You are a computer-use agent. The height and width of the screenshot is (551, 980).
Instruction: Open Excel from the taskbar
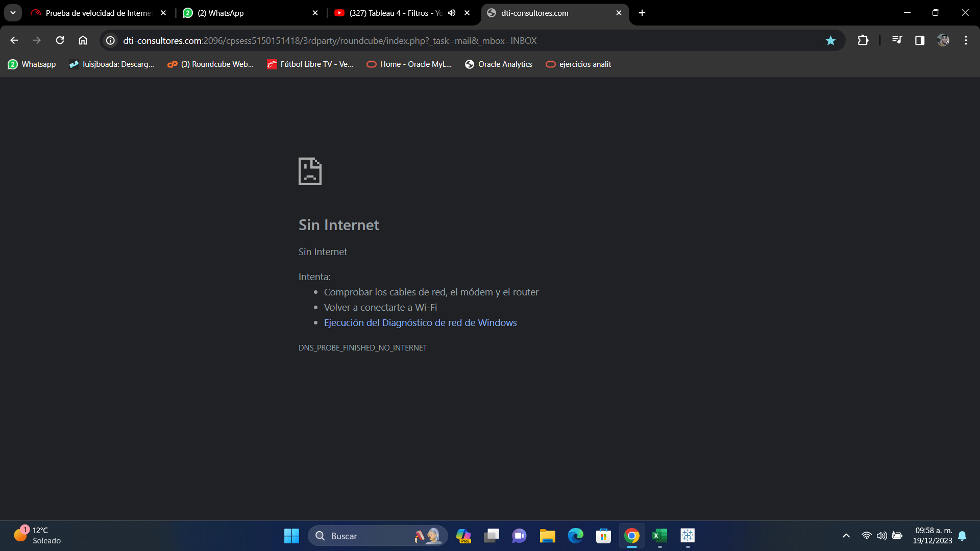pyautogui.click(x=659, y=536)
